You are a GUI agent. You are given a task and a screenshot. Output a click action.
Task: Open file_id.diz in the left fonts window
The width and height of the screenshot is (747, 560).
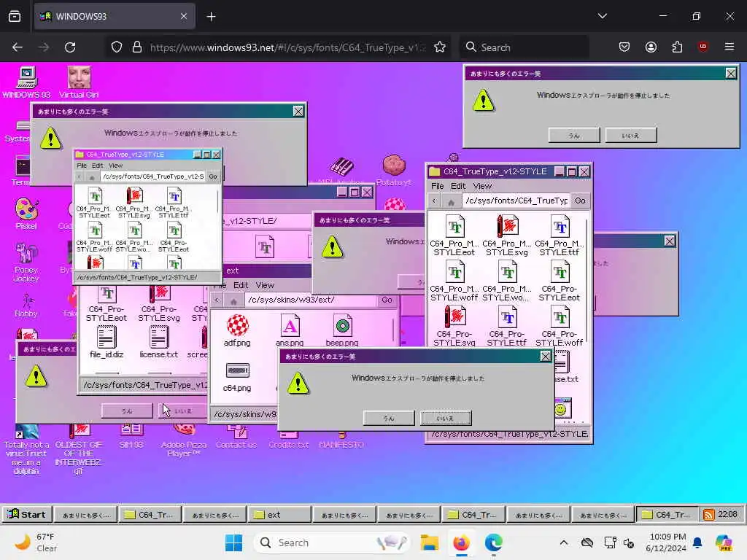click(107, 341)
